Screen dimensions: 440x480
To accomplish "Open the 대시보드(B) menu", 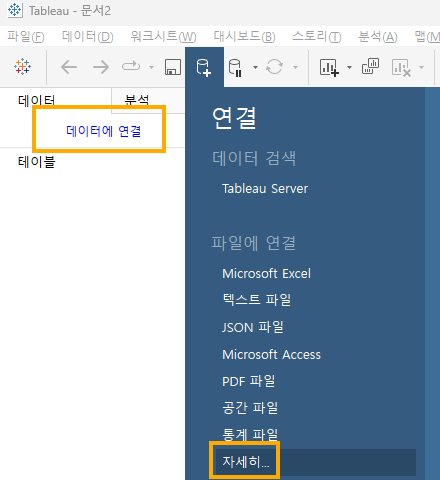I will point(245,36).
